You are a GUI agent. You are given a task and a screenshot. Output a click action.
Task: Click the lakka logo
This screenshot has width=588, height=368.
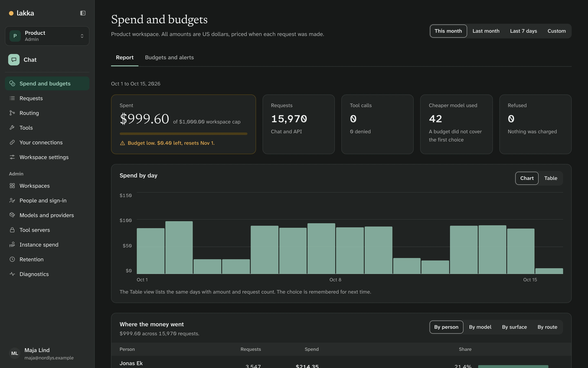(x=22, y=13)
